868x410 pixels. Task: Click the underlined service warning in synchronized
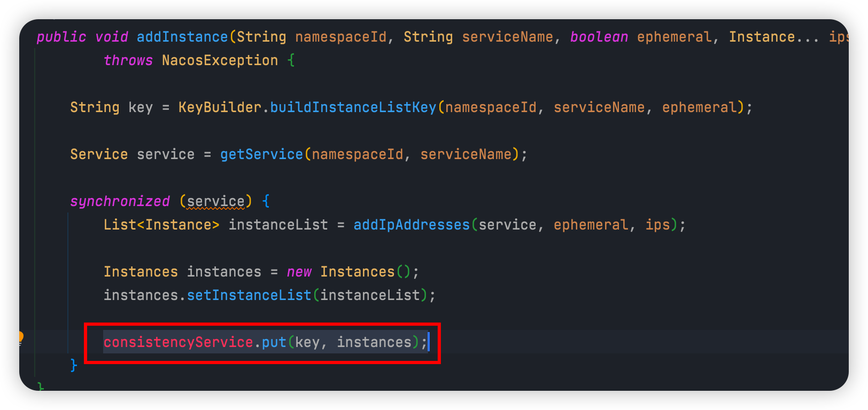point(215,201)
